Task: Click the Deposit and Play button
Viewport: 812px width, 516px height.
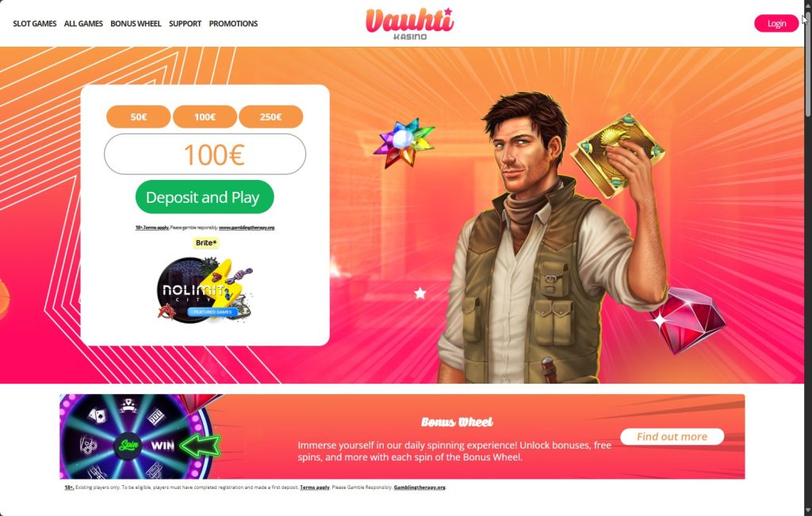Action: pyautogui.click(x=205, y=197)
